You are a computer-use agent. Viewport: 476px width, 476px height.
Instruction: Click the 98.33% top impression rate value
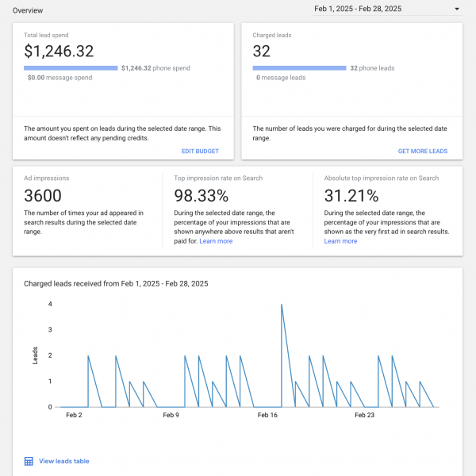pos(201,195)
